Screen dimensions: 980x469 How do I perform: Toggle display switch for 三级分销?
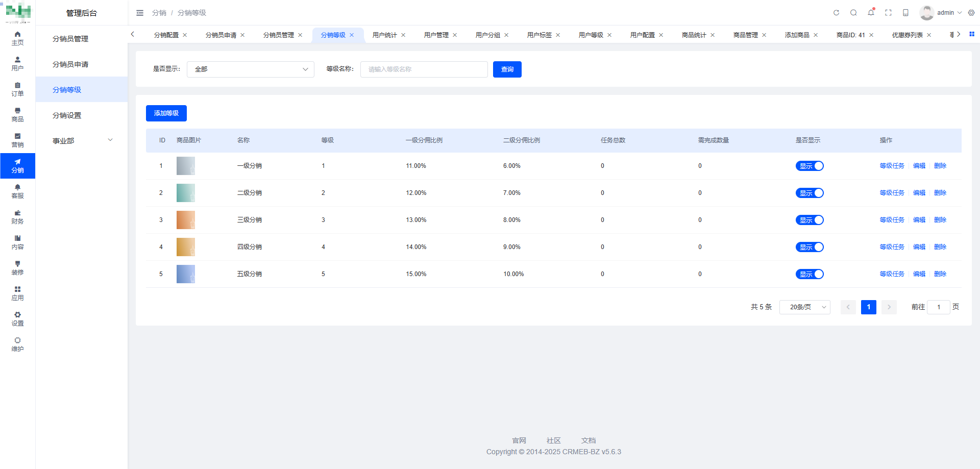810,220
